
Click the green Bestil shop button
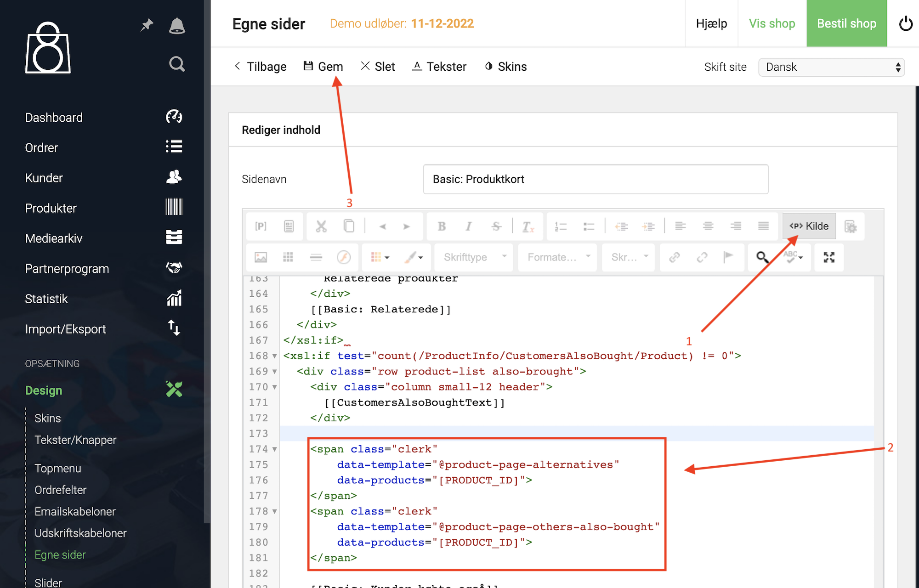(x=846, y=23)
